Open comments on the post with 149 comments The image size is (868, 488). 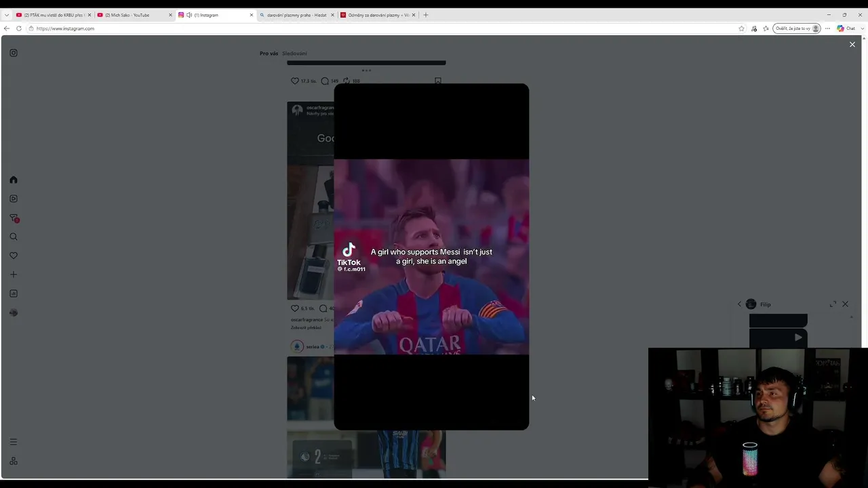(x=325, y=81)
